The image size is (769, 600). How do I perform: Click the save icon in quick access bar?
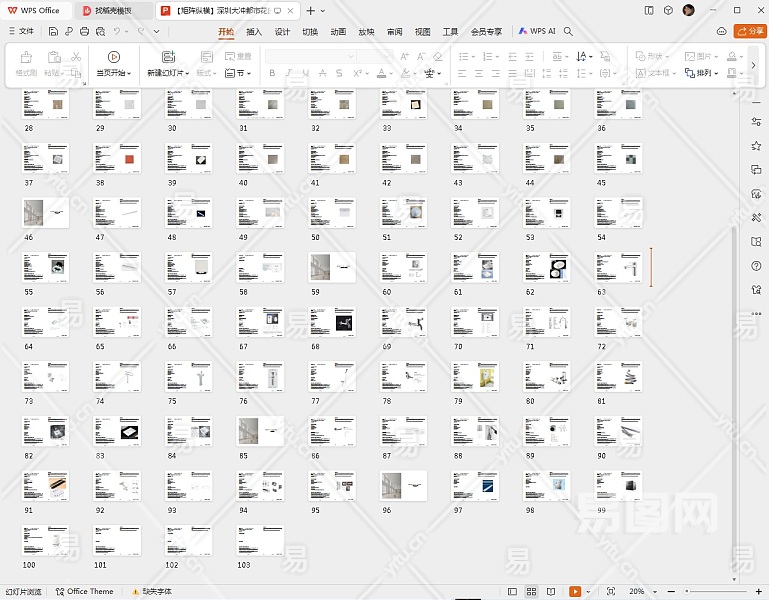tap(53, 31)
